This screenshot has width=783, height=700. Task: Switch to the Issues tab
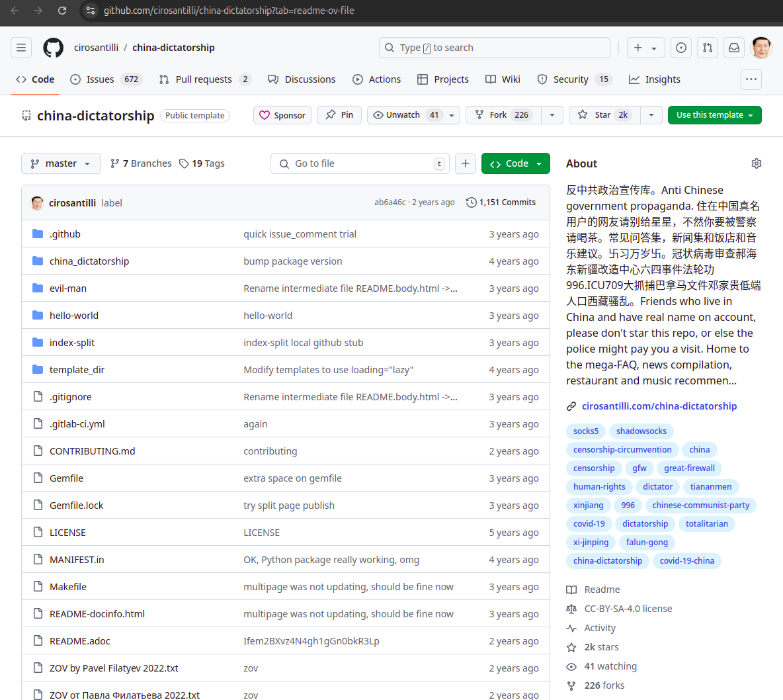click(x=106, y=79)
